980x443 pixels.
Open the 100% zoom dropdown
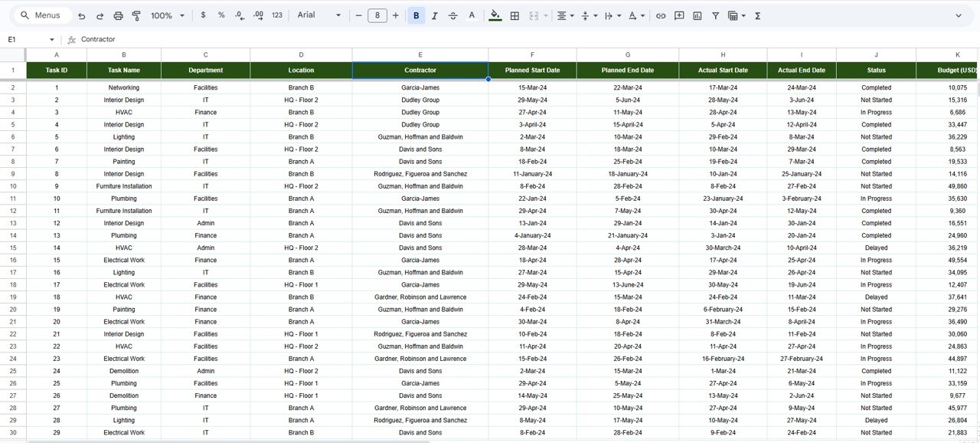[168, 15]
